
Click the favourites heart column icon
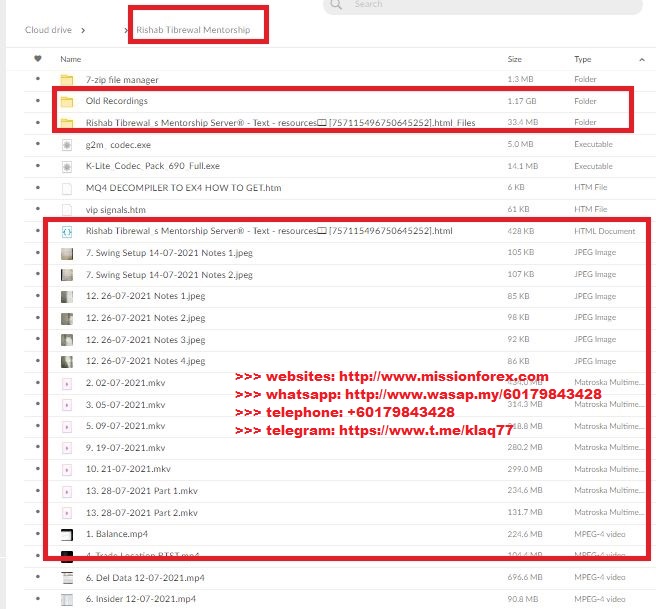coord(38,59)
